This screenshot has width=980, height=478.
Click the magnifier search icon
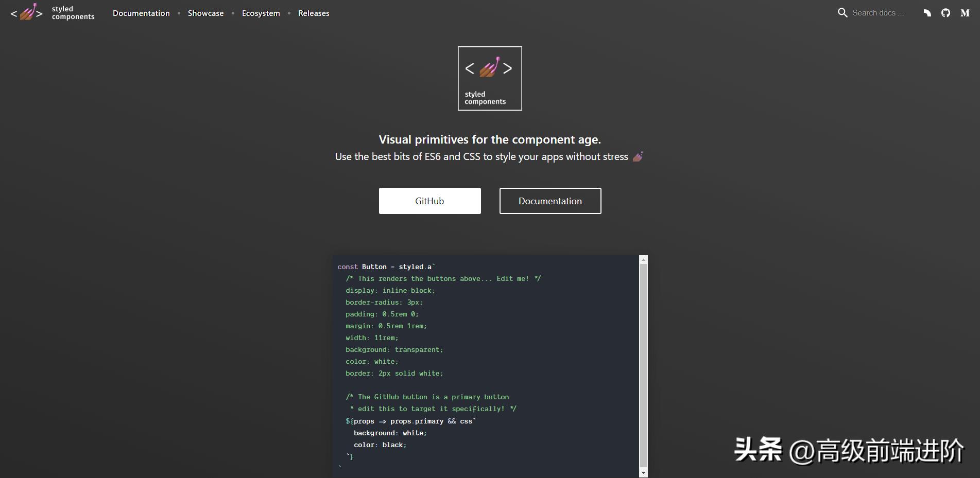[x=843, y=13]
